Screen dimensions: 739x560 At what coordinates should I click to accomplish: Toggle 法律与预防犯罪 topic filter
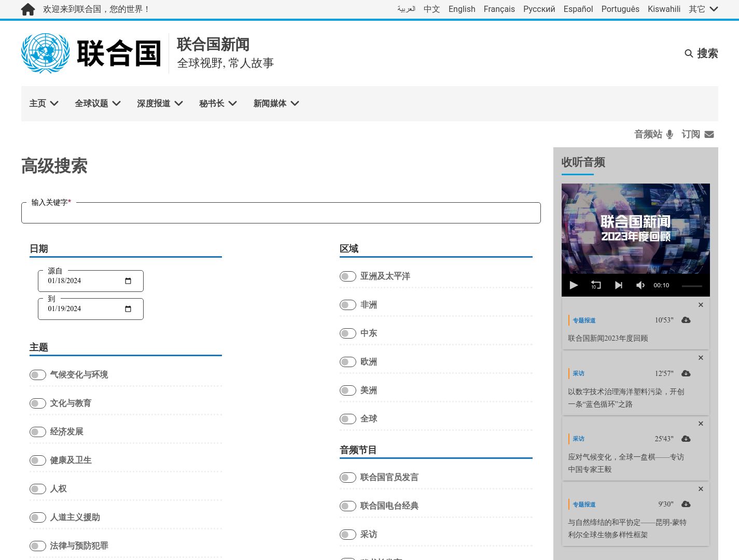[38, 546]
